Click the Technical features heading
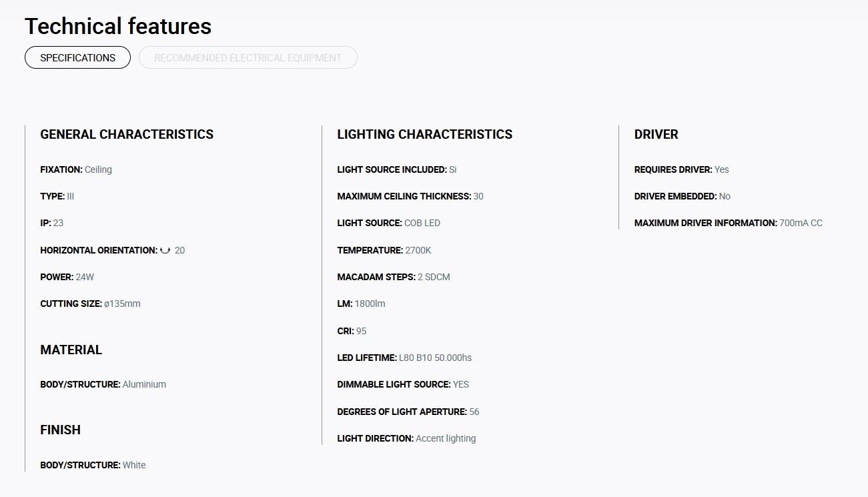The height and width of the screenshot is (497, 868). point(118,26)
